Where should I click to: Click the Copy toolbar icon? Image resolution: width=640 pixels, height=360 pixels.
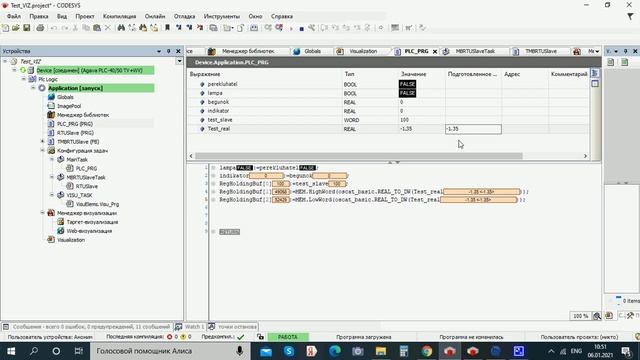point(86,28)
